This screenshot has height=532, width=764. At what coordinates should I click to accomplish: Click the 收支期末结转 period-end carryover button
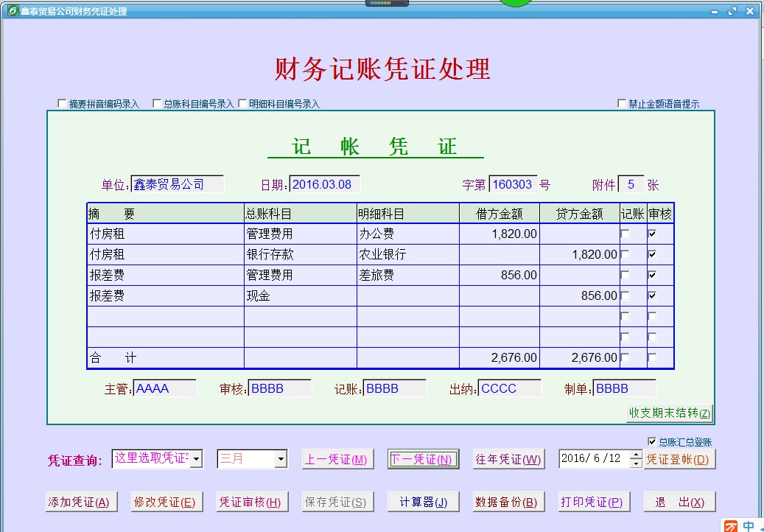[x=669, y=413]
